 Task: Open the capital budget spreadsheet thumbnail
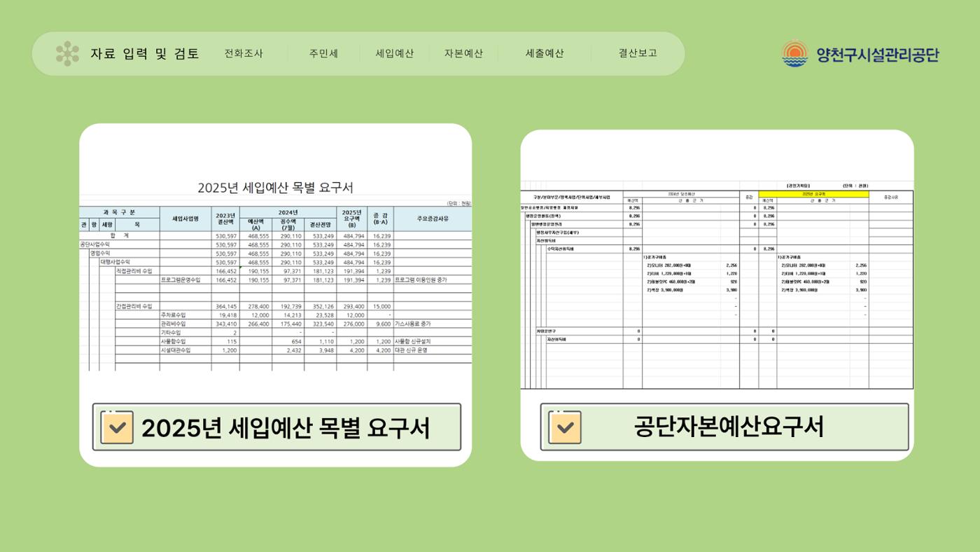717,285
